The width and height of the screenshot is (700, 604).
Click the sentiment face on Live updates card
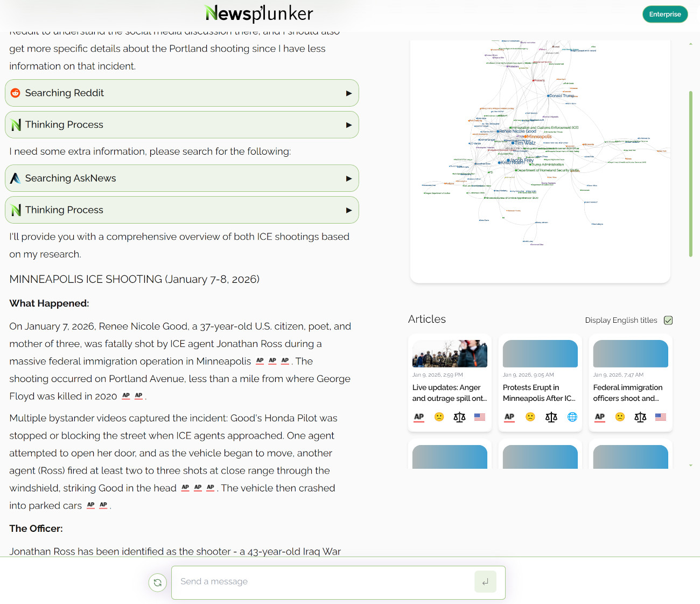point(439,417)
